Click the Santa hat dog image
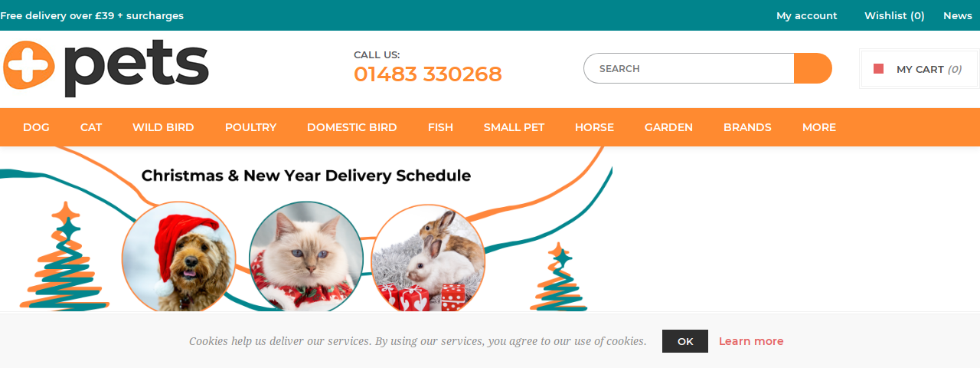 pos(179,257)
